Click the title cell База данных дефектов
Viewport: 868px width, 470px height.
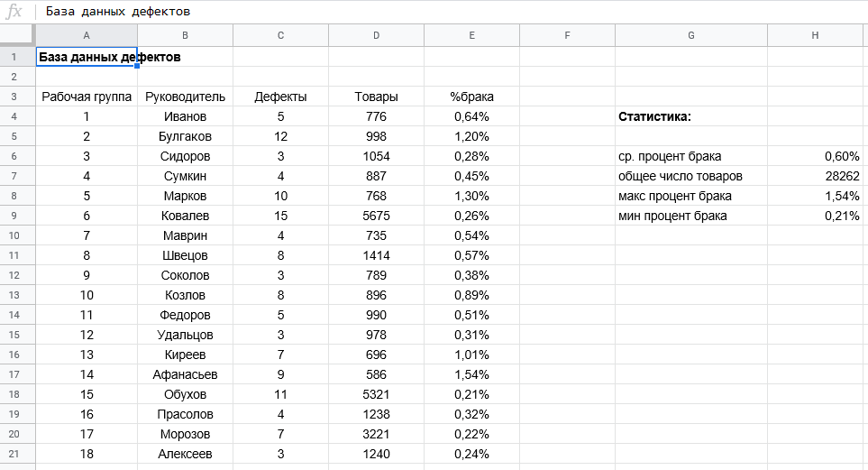coord(87,57)
